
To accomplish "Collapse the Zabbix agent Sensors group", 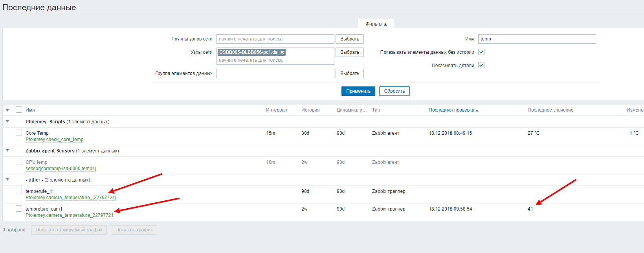I will (7, 151).
